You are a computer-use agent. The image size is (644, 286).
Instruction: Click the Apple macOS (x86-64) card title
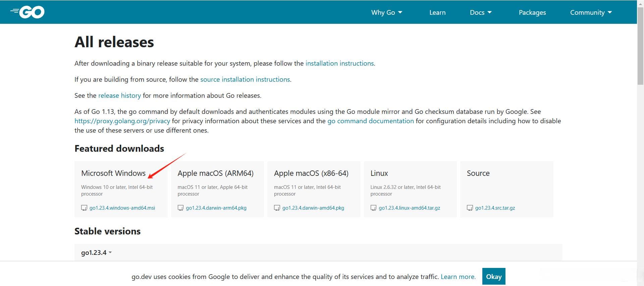pos(311,173)
